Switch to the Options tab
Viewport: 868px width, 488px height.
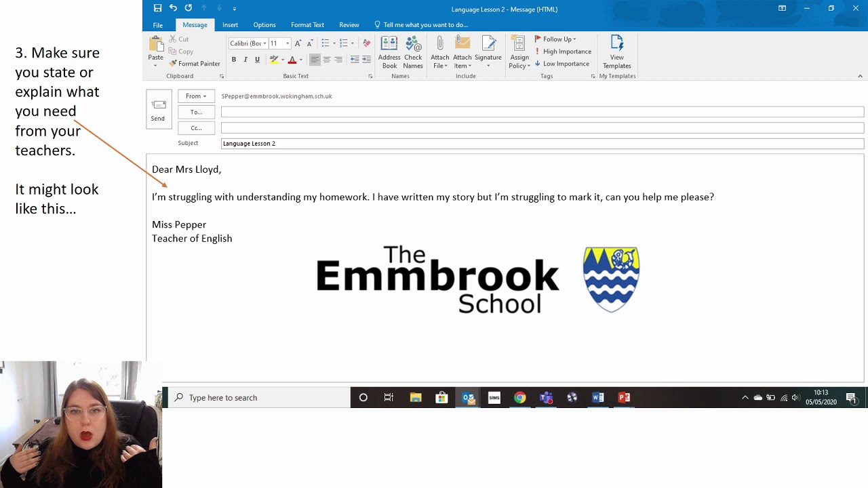pyautogui.click(x=264, y=25)
